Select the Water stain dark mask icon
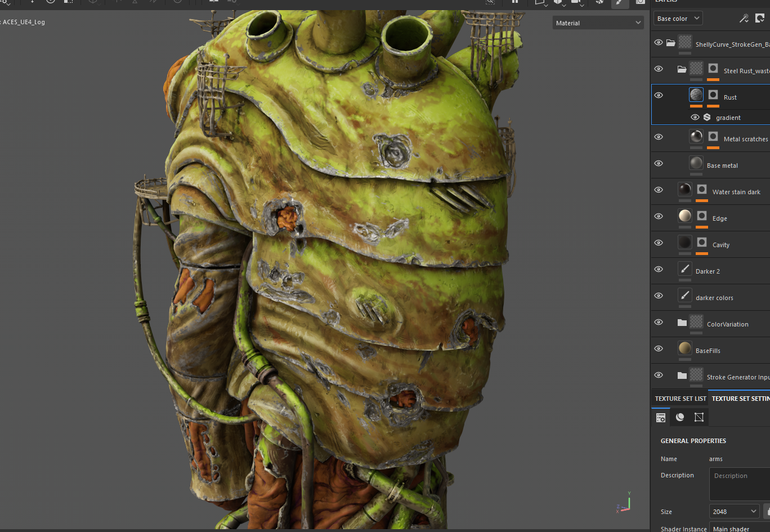Image resolution: width=770 pixels, height=532 pixels. [x=702, y=189]
